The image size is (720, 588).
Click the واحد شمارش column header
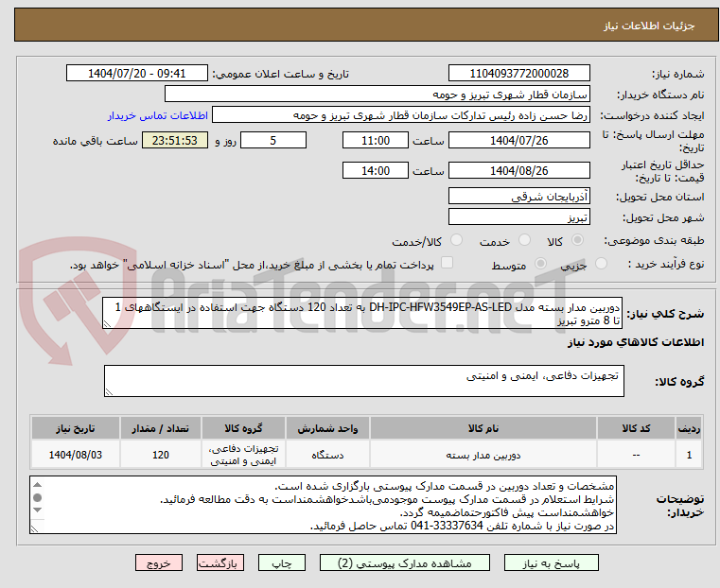point(327,428)
